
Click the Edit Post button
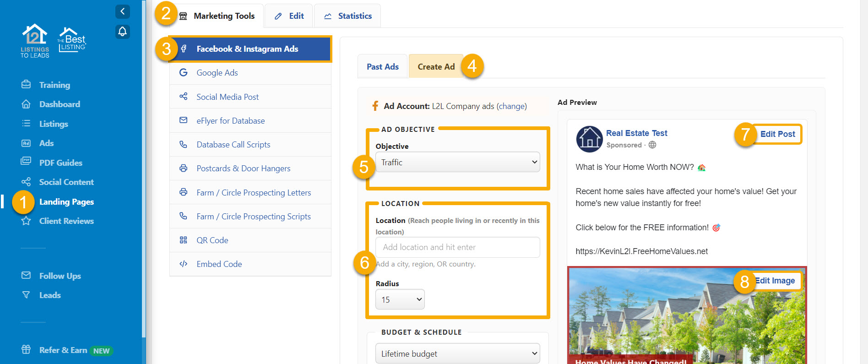tap(777, 134)
